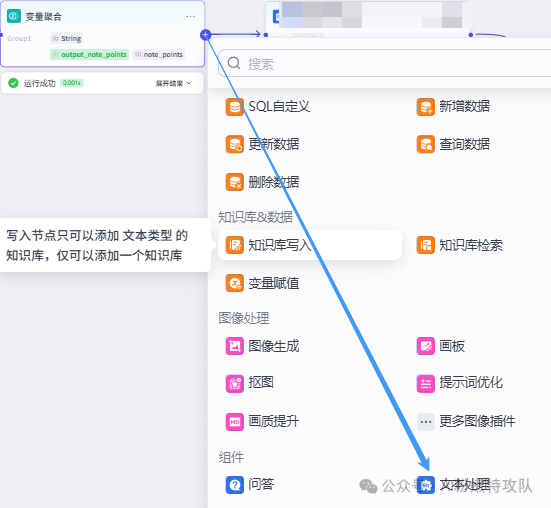
Task: Click the 知识库写入 highlighted menu entry
Action: [310, 245]
